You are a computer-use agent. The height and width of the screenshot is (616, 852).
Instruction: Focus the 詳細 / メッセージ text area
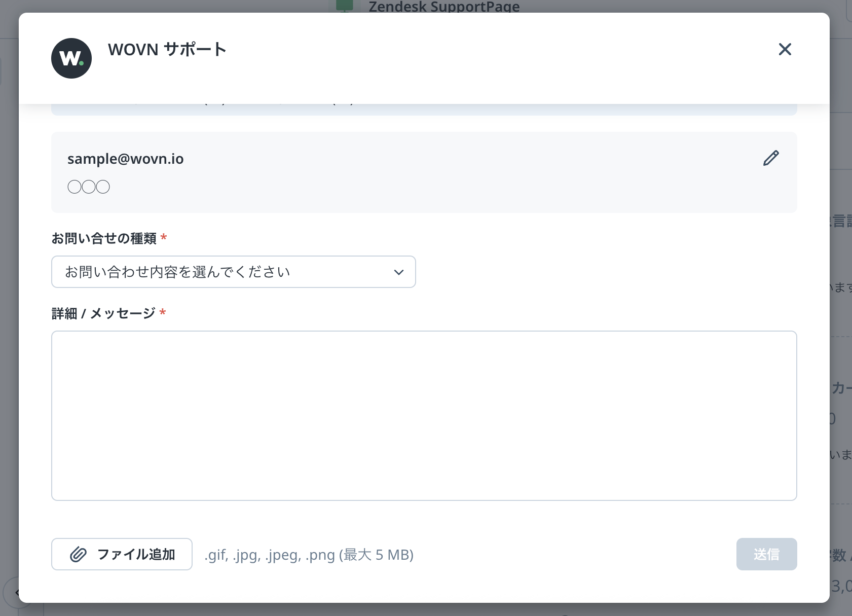[424, 415]
